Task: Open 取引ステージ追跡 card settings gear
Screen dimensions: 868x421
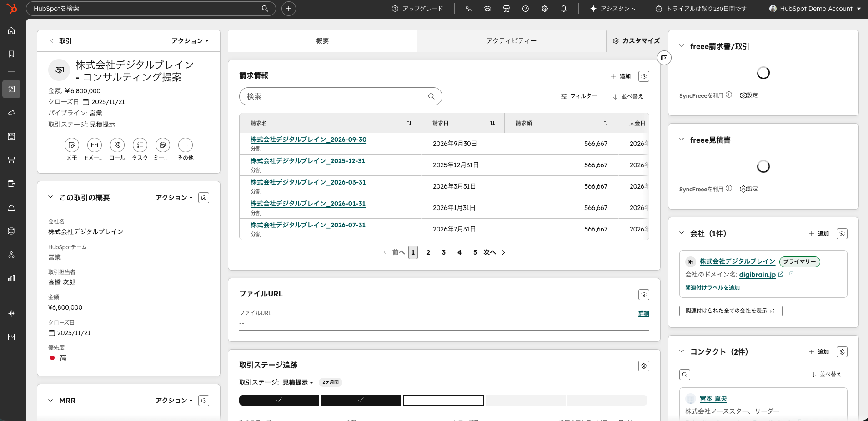Action: tap(644, 366)
